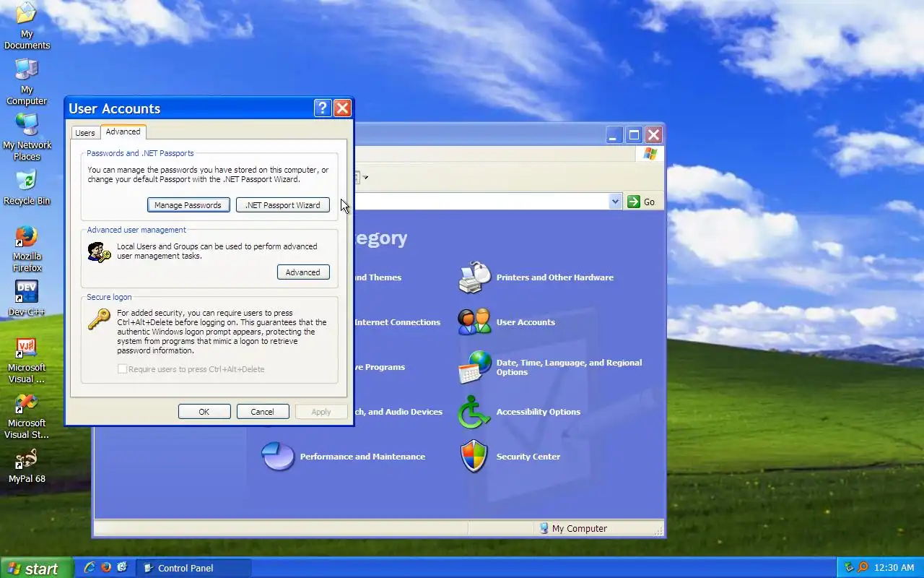The width and height of the screenshot is (924, 578).
Task: Open the Performance and Maintenance link
Action: pyautogui.click(x=362, y=457)
